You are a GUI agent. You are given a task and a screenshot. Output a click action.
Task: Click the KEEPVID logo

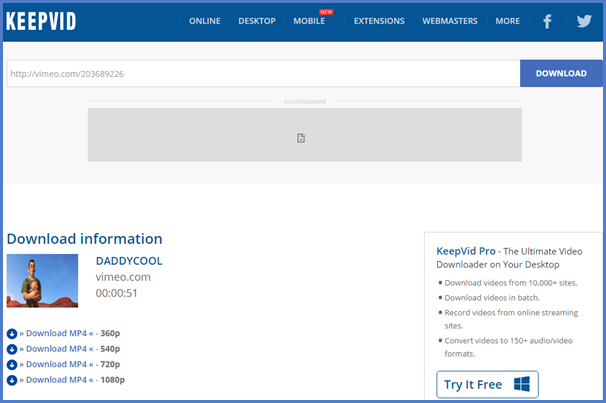[x=41, y=21]
